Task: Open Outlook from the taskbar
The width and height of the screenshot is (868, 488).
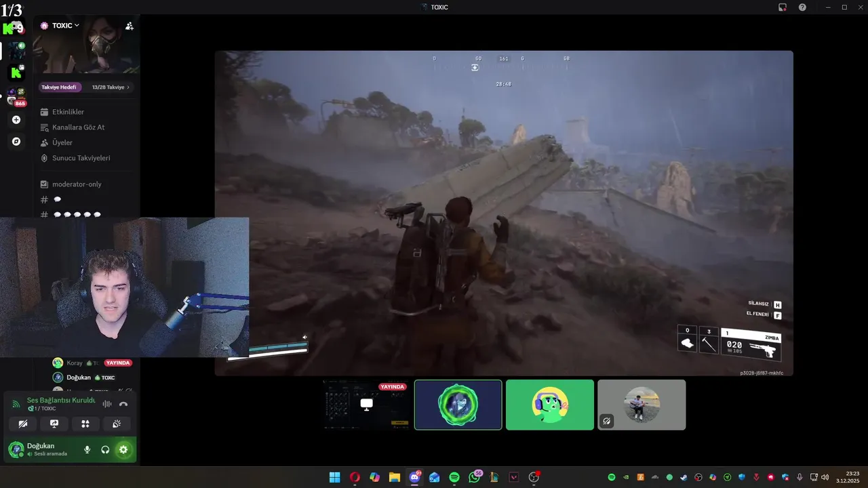Action: (434, 477)
